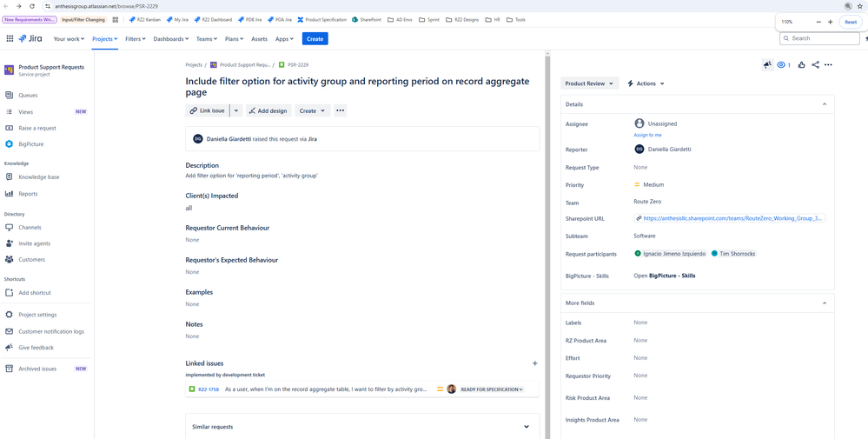Click the browser reload icon
Screen dimensions: 868x439
(x=31, y=5)
